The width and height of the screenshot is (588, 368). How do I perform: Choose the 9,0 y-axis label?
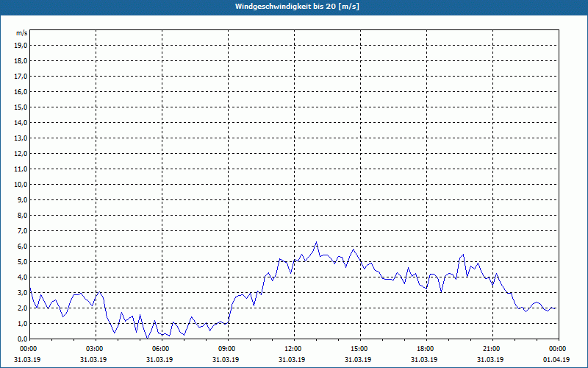[x=23, y=199]
